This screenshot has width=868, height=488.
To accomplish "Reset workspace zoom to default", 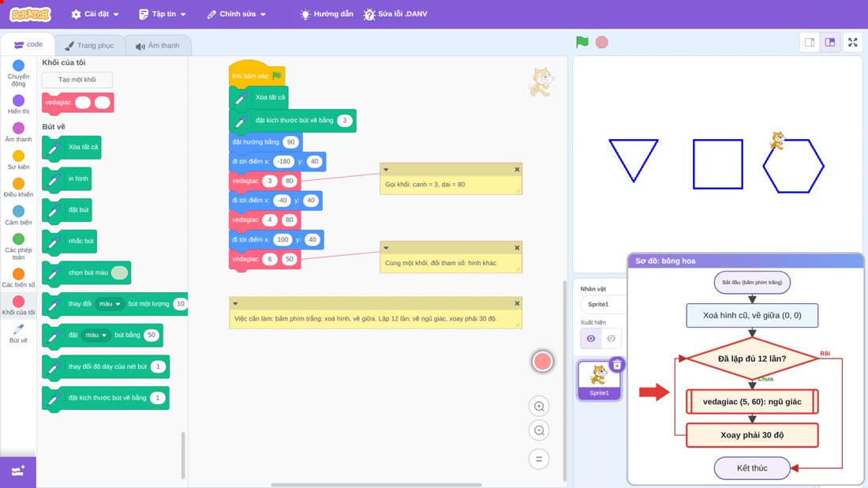I will [x=539, y=459].
